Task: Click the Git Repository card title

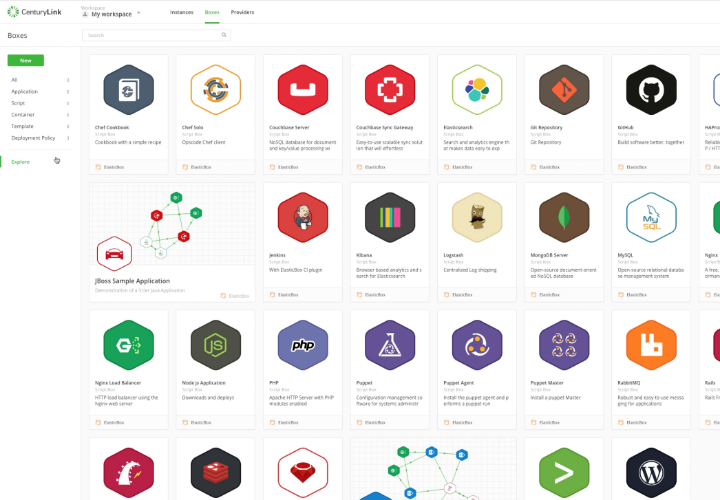Action: point(546,127)
